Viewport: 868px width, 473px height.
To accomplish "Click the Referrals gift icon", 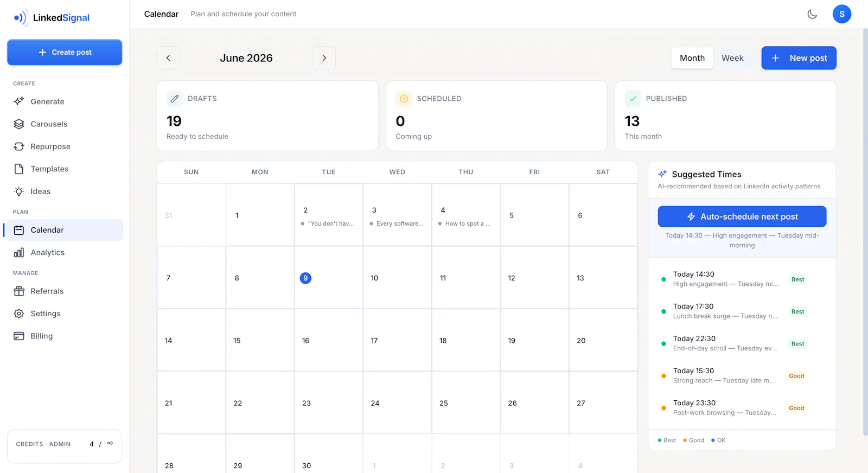I will pyautogui.click(x=19, y=291).
